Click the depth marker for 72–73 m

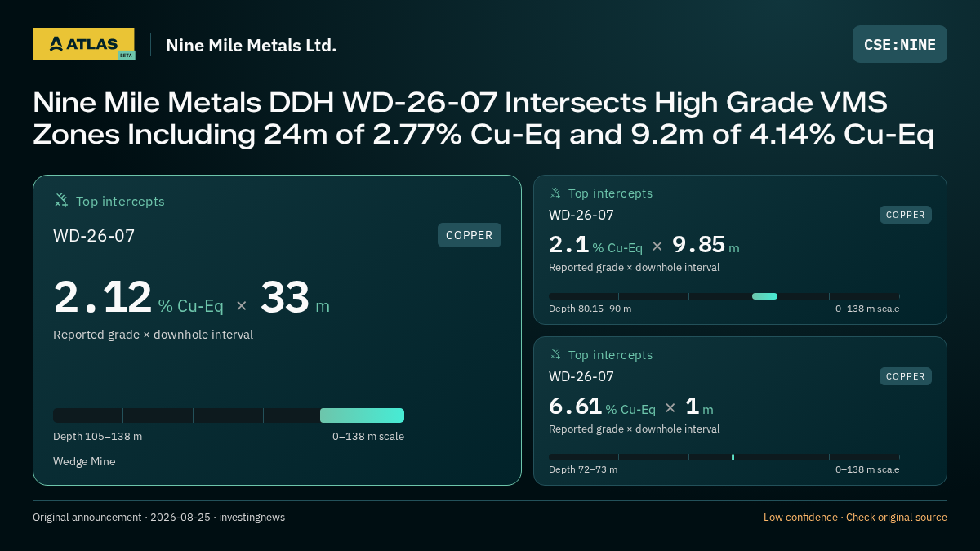coord(733,457)
